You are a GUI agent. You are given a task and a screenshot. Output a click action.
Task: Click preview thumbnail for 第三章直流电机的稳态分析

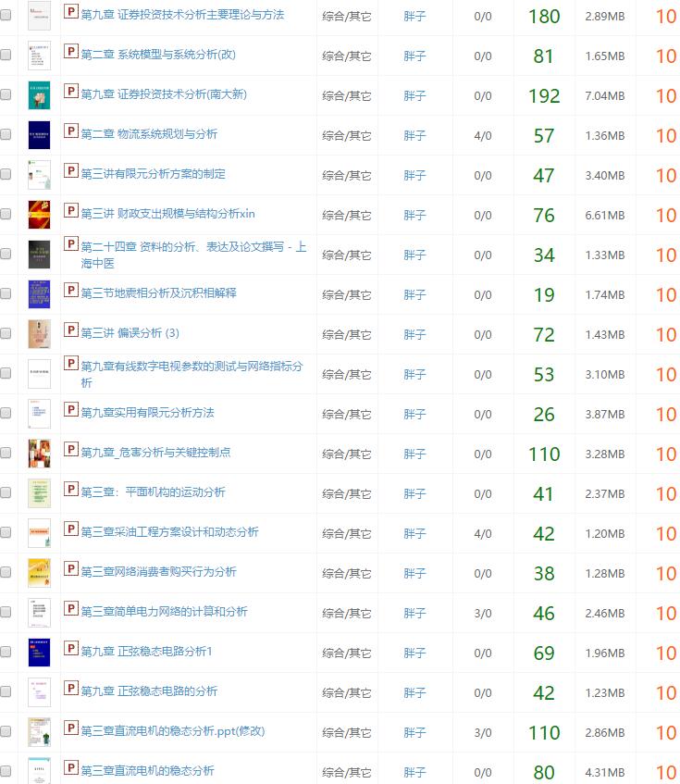click(39, 771)
